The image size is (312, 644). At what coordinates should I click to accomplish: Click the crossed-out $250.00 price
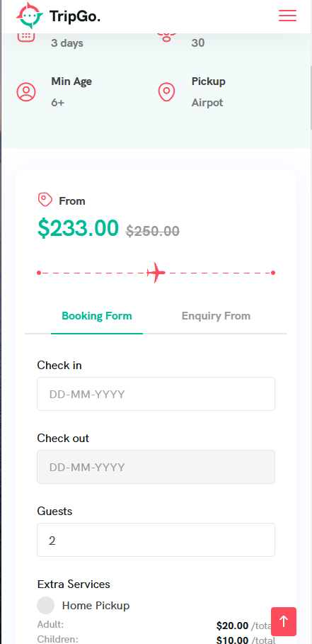(153, 231)
